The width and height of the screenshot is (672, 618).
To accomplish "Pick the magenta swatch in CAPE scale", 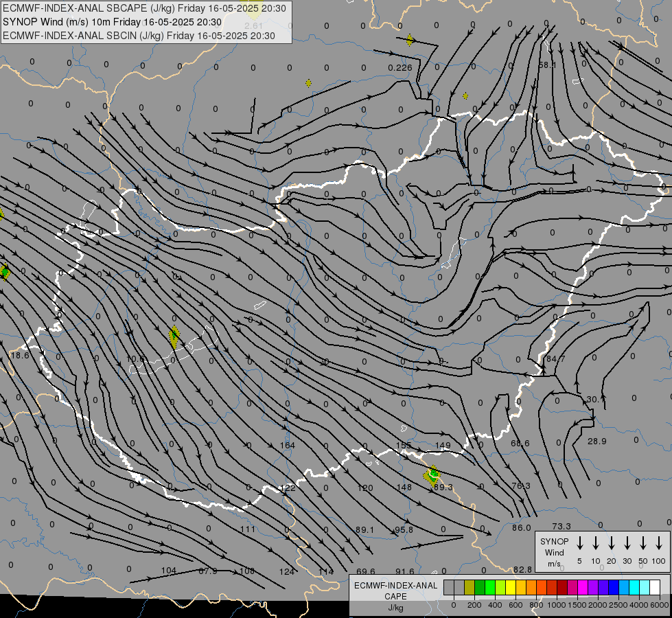I will (x=583, y=588).
